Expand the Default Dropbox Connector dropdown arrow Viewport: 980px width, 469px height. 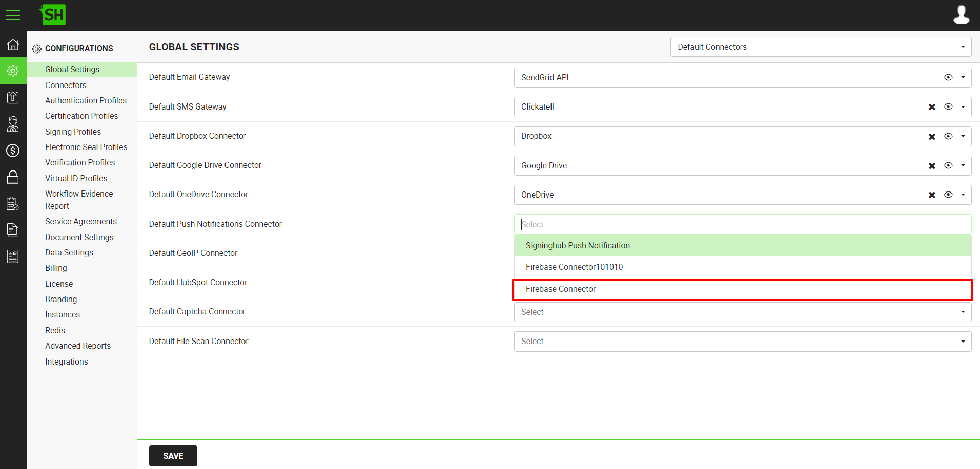tap(963, 136)
